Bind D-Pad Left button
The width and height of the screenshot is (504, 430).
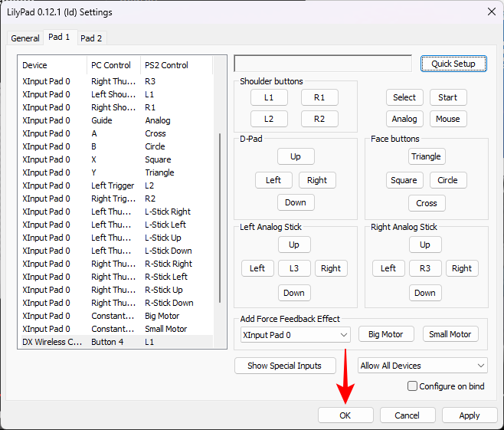[x=273, y=180]
